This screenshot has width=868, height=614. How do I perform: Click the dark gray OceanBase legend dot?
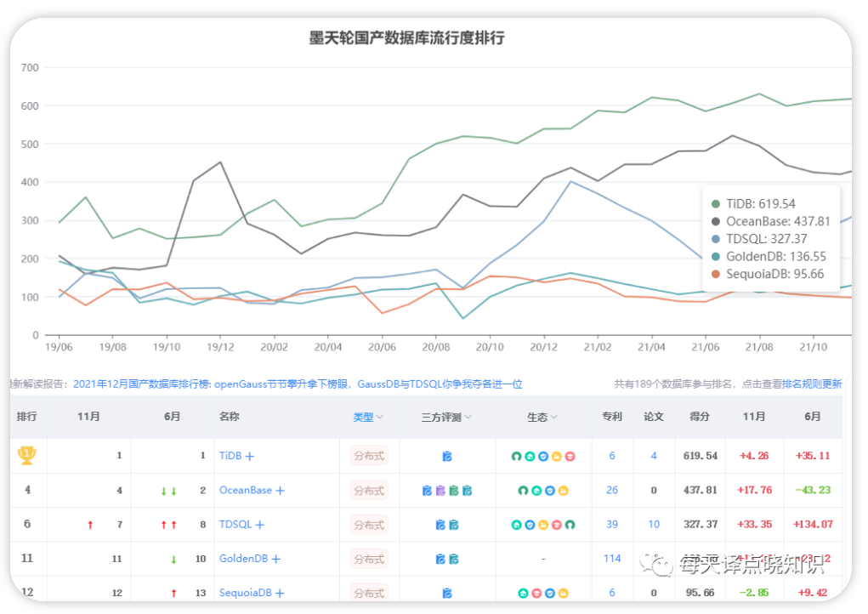pos(715,222)
